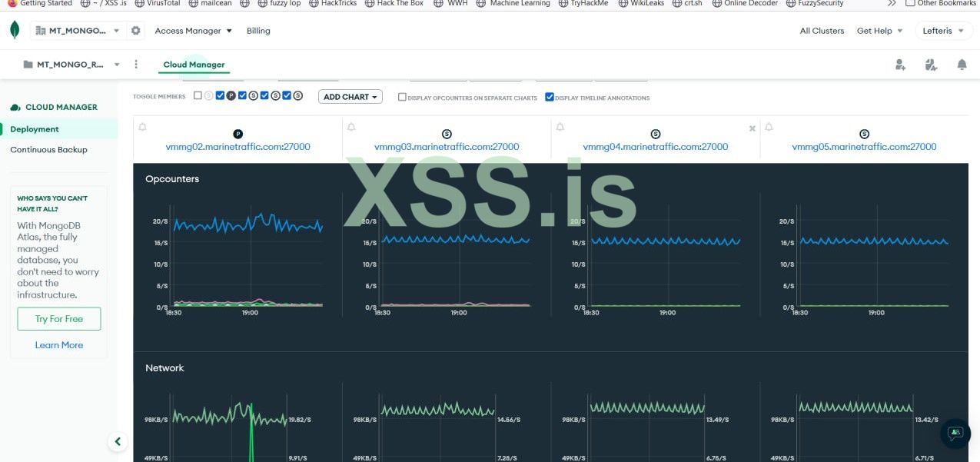Click the vmmg05 Opcounters chart
The image size is (980, 462).
874,258
